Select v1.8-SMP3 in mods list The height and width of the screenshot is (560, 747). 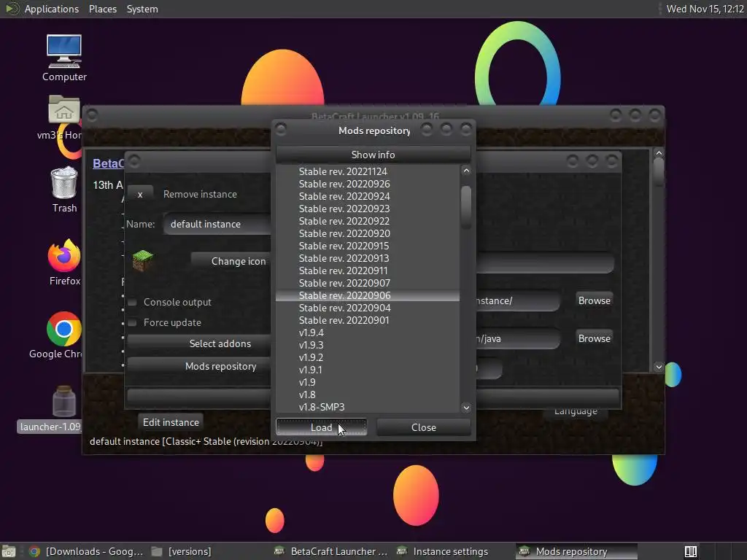[368, 407]
